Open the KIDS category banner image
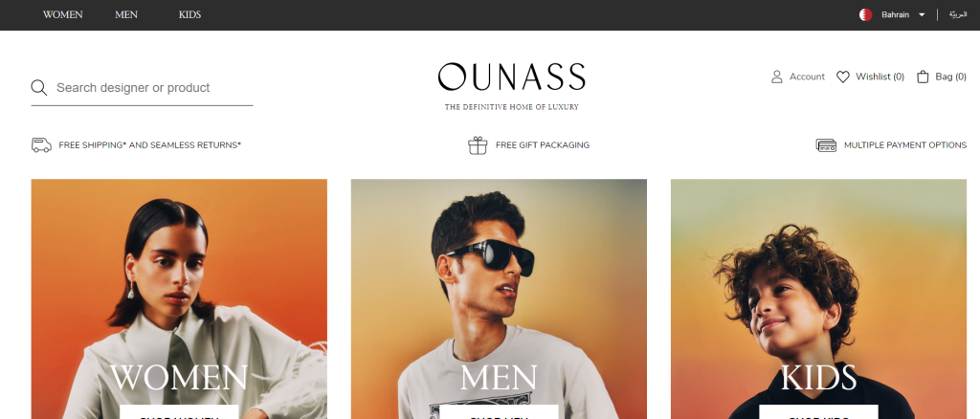Screen dimensions: 980x419 click(x=819, y=299)
